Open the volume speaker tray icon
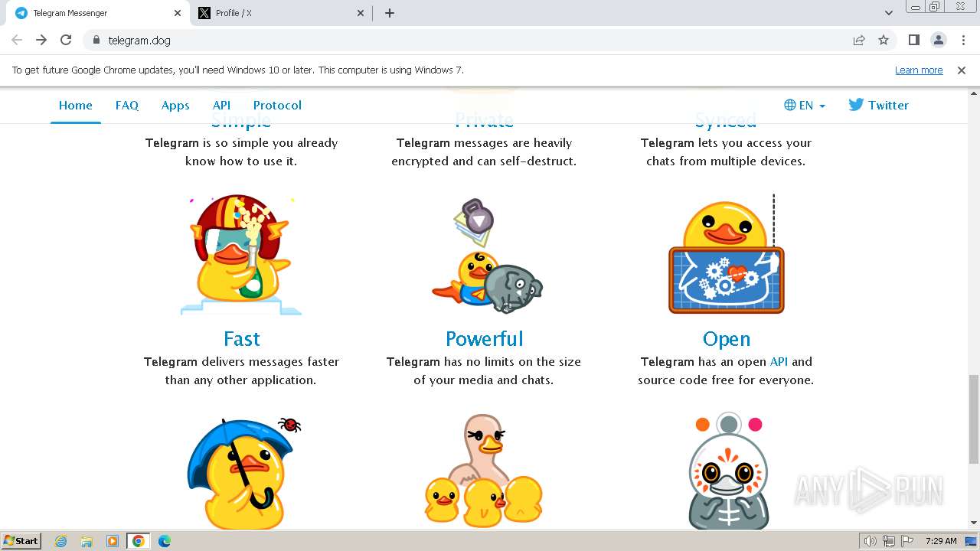Screen dimensions: 980x551 tap(870, 541)
